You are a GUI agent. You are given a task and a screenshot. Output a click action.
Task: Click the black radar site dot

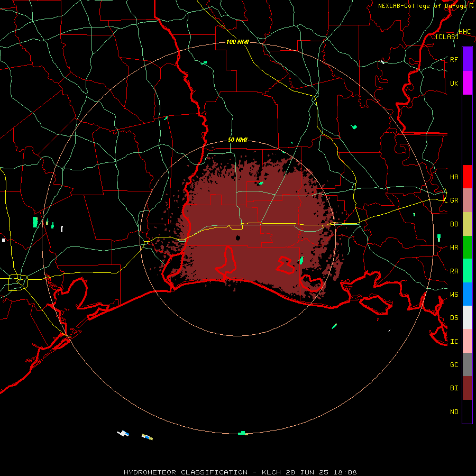coord(238,238)
